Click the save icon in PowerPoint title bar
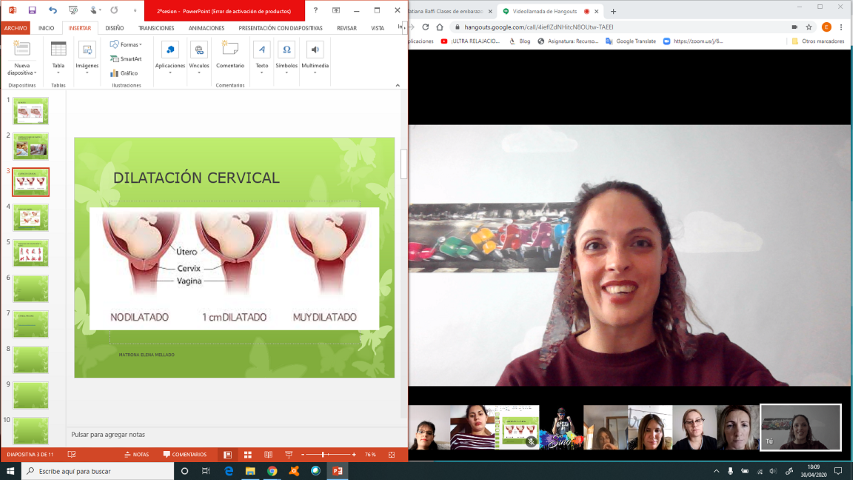 [32, 10]
